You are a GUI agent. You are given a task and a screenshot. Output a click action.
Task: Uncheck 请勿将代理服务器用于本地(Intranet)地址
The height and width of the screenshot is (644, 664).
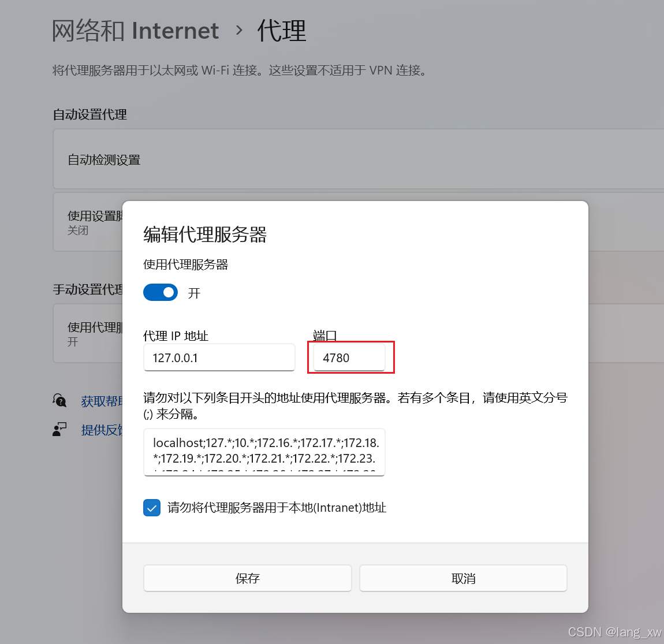152,508
